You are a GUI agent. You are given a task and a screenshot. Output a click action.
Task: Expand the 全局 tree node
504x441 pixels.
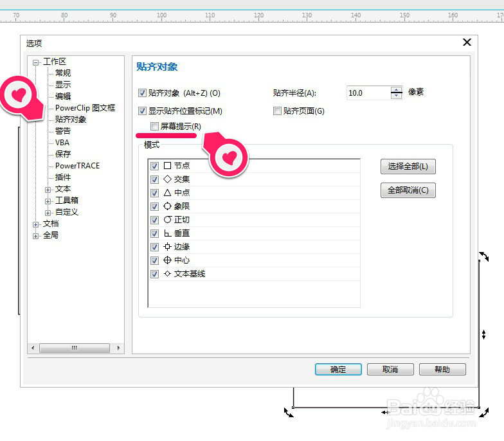[x=36, y=236]
